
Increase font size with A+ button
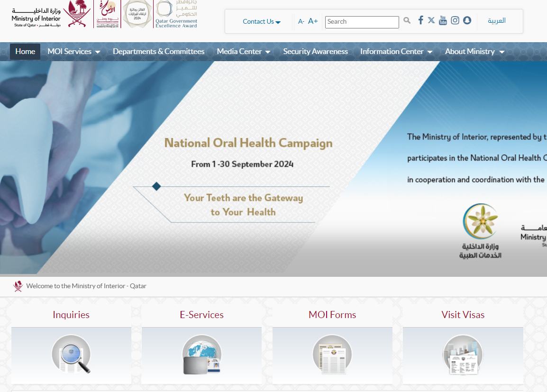pyautogui.click(x=313, y=21)
